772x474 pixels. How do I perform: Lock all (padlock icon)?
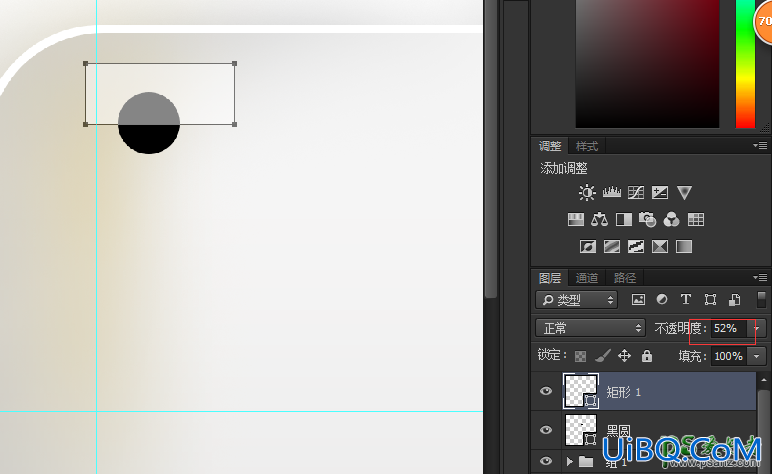point(647,355)
